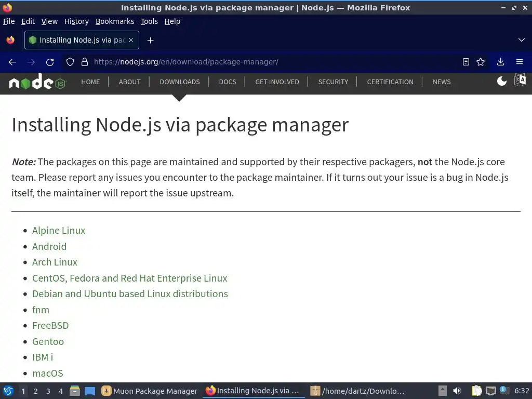Image resolution: width=532 pixels, height=399 pixels.
Task: Select the Installing Node.js taskbar entry
Action: pos(254,391)
